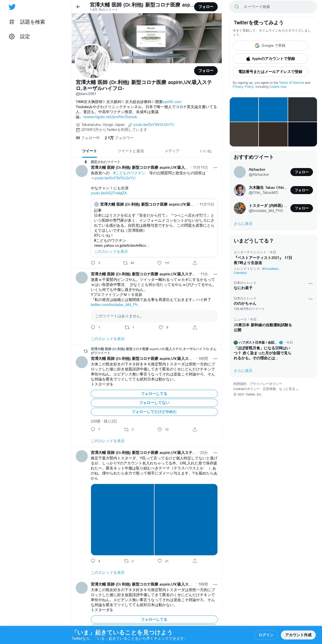Share the poll tweet with 239票
This screenshot has height=644, width=322.
[x=195, y=429]
